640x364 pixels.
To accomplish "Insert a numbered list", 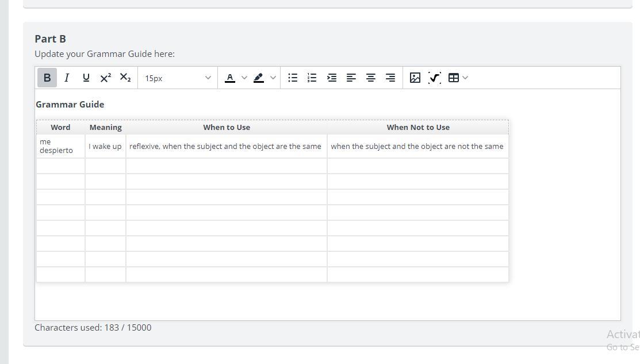I will [312, 78].
